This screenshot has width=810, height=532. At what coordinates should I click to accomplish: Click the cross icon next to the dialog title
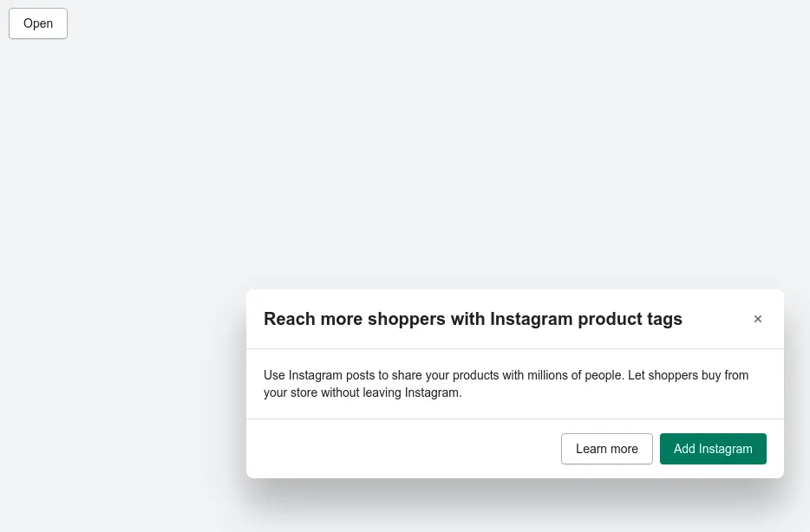pos(757,319)
